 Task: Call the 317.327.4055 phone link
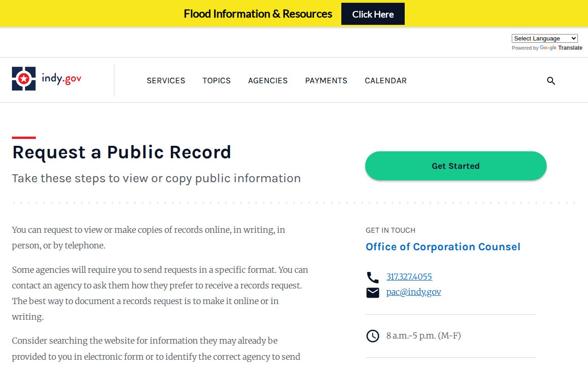[409, 276]
